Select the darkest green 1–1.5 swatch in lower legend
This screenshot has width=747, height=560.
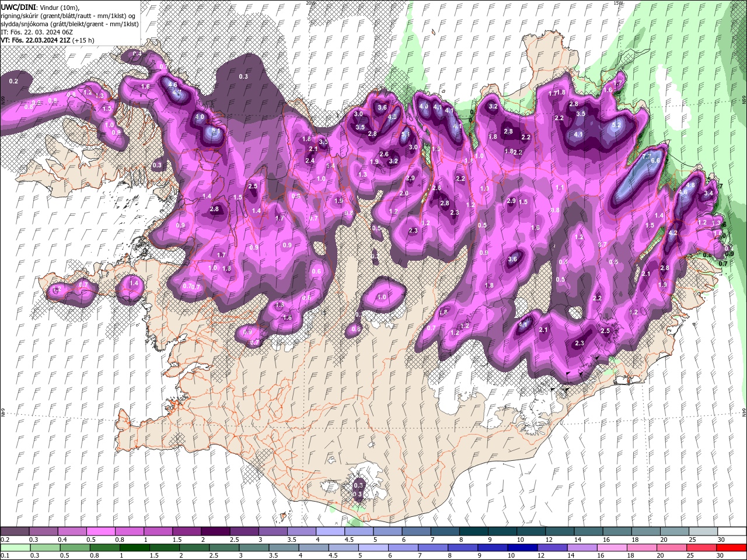(135, 548)
